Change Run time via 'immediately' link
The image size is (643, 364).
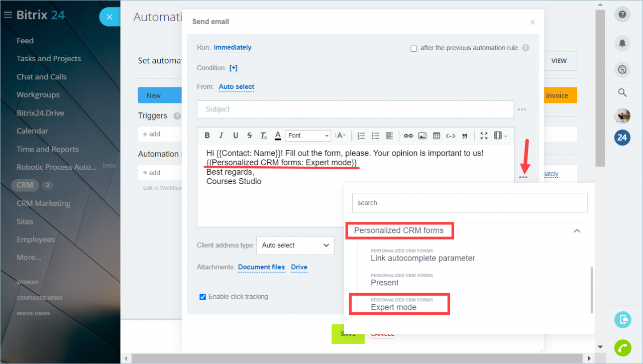tap(233, 48)
